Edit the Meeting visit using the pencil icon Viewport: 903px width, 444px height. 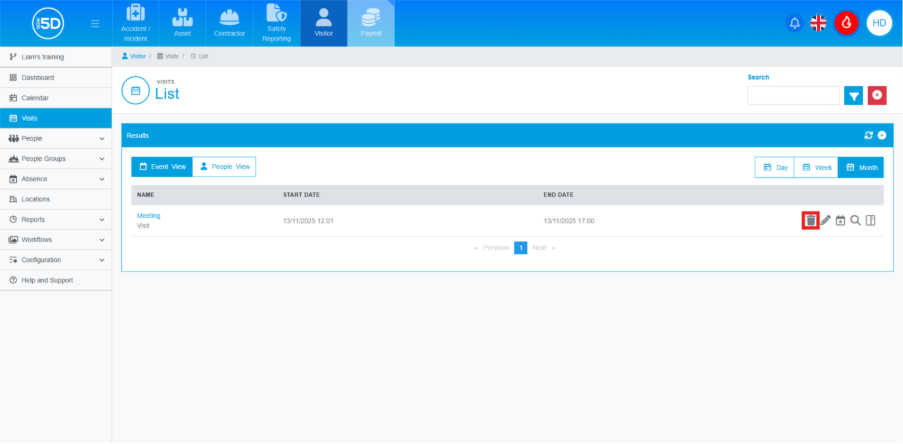point(826,220)
